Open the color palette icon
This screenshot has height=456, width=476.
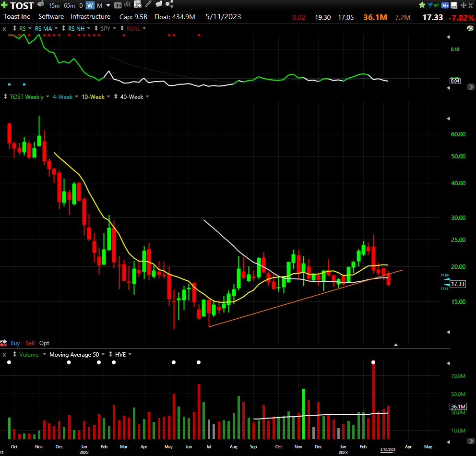point(470,28)
